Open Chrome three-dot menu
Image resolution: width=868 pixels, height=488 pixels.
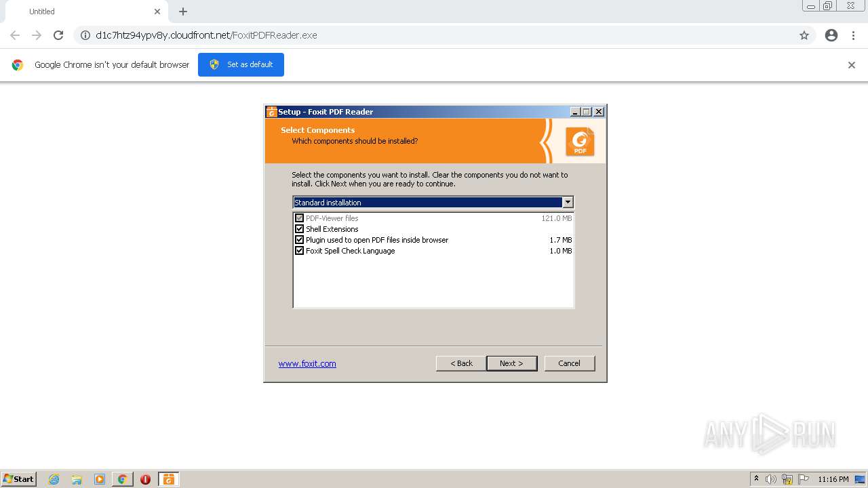853,35
